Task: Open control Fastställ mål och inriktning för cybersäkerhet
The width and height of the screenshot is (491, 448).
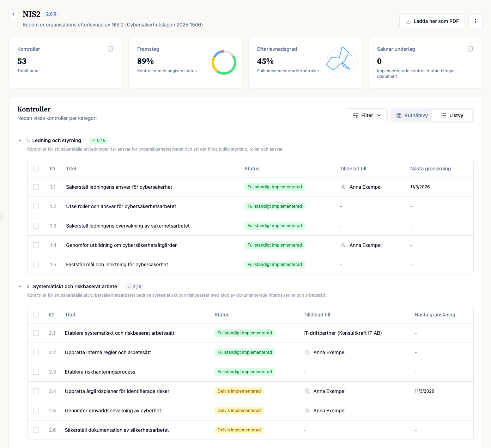Action: [x=117, y=265]
